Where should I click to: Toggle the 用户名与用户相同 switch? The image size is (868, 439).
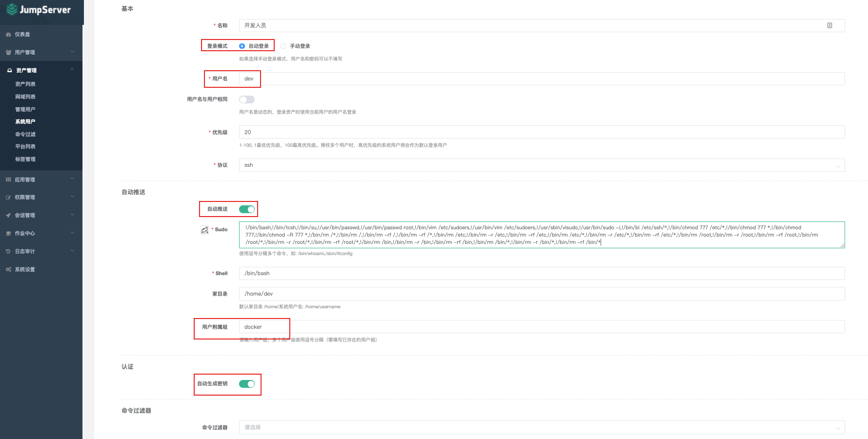coord(247,100)
